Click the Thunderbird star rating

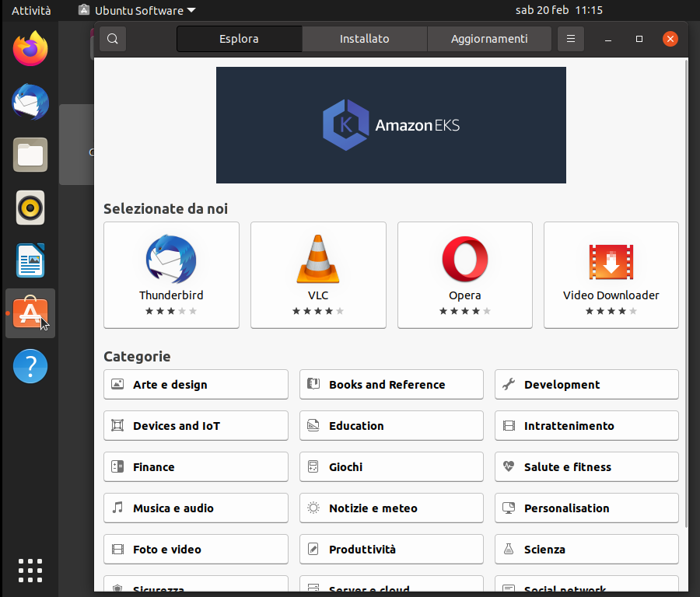(171, 311)
